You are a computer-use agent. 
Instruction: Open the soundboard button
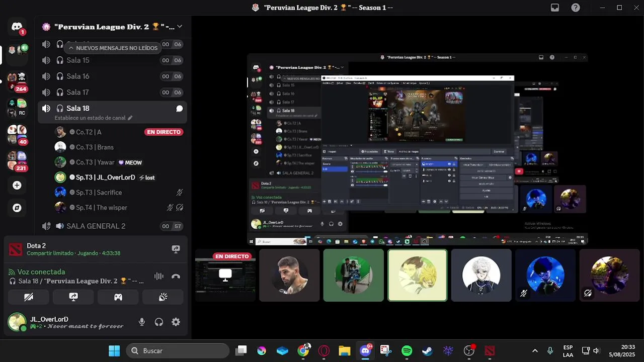coord(163,297)
